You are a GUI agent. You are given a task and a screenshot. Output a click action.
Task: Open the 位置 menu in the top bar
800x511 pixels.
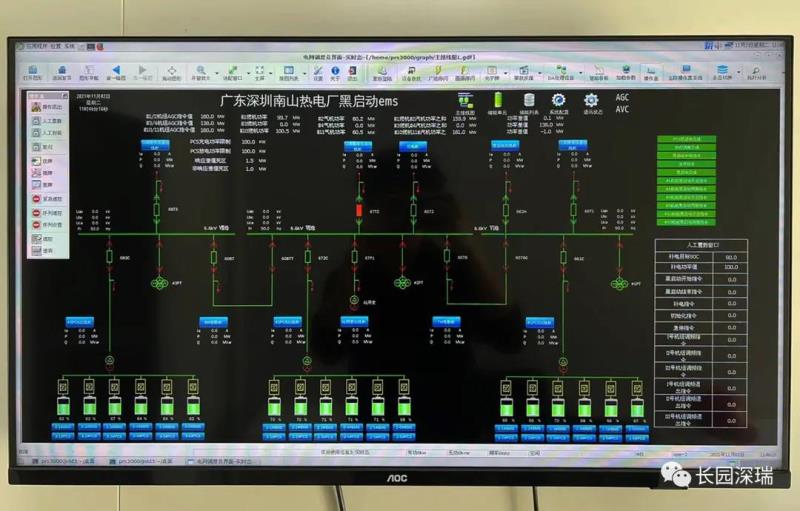coord(56,46)
